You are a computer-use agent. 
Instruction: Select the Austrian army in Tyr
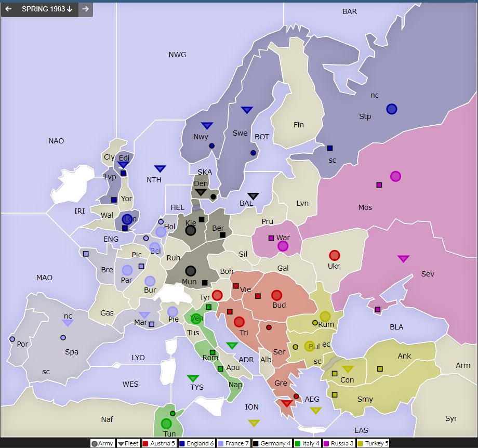pyautogui.click(x=217, y=295)
